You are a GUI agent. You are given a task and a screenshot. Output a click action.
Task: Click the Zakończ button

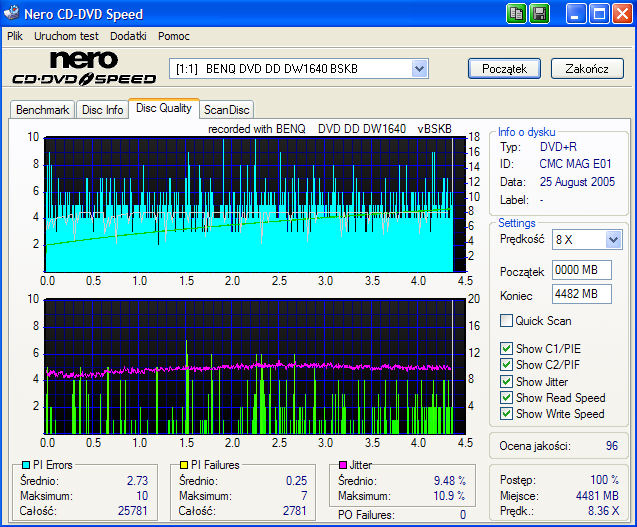point(587,69)
